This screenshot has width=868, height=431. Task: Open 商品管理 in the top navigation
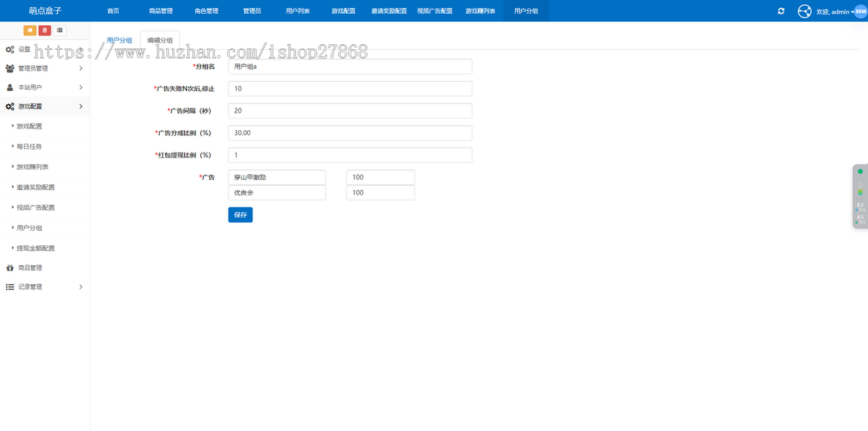[x=161, y=11]
